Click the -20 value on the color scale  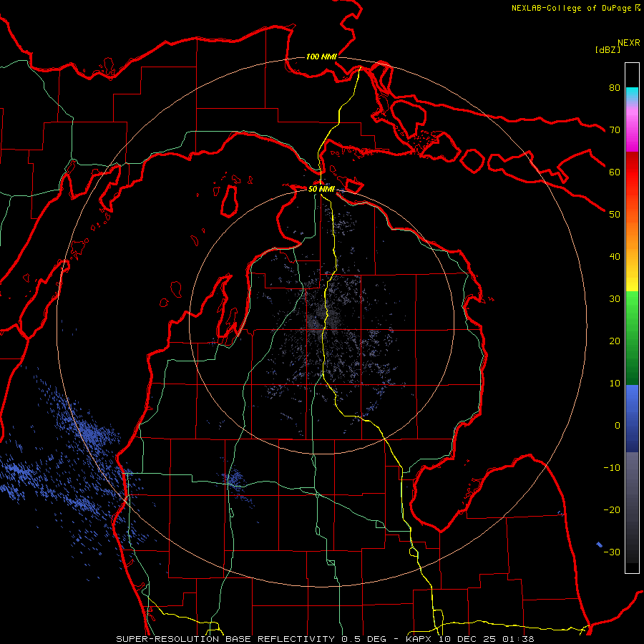pos(612,510)
